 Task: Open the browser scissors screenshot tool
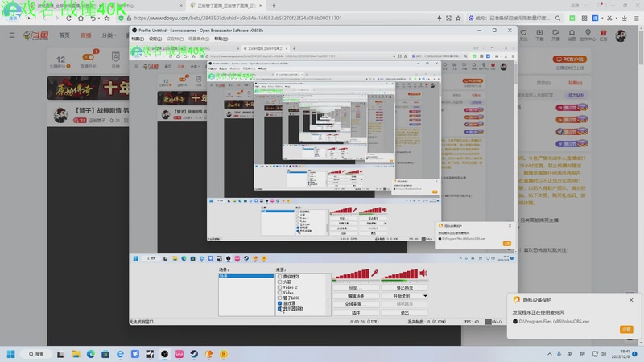(x=609, y=18)
